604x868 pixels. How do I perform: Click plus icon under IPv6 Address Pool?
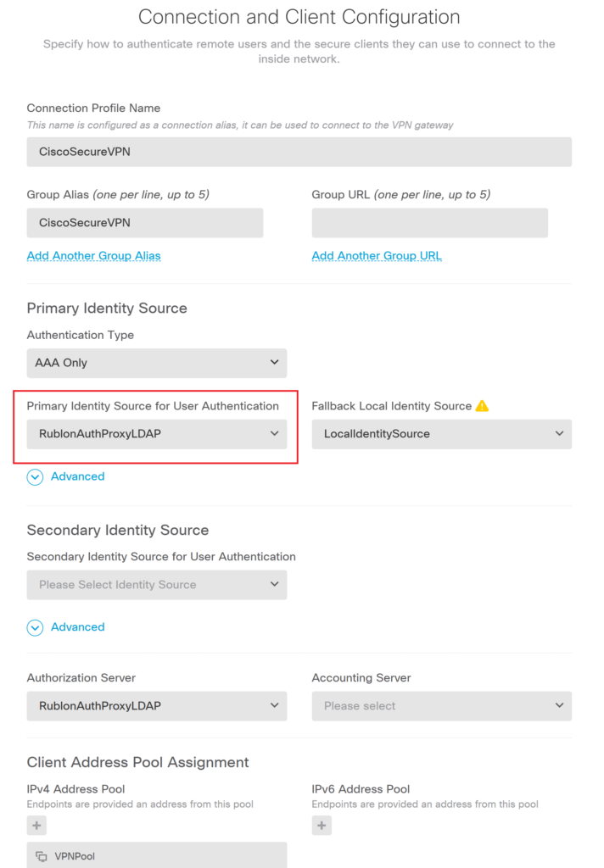click(x=322, y=825)
